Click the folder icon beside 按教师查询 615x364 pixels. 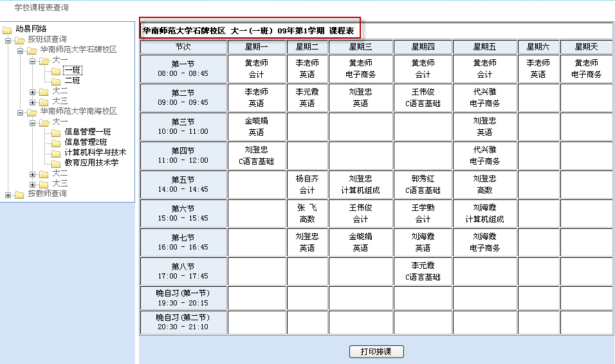point(19,194)
